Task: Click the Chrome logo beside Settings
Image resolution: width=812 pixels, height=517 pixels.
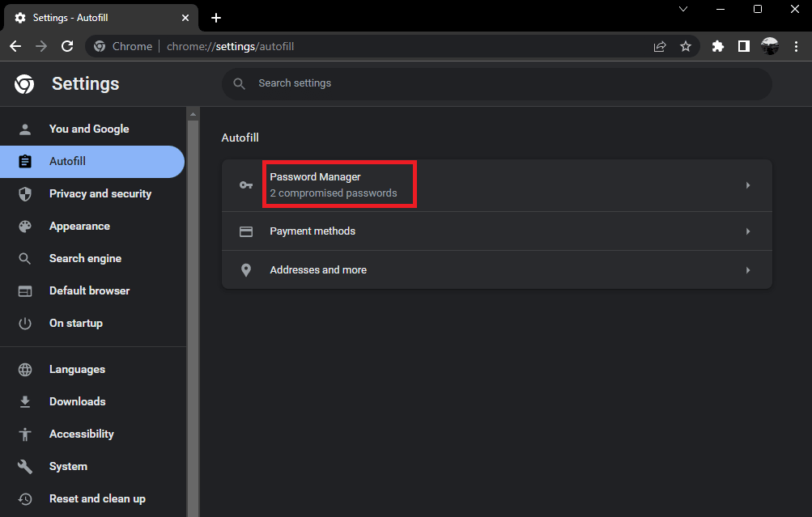Action: pyautogui.click(x=24, y=84)
